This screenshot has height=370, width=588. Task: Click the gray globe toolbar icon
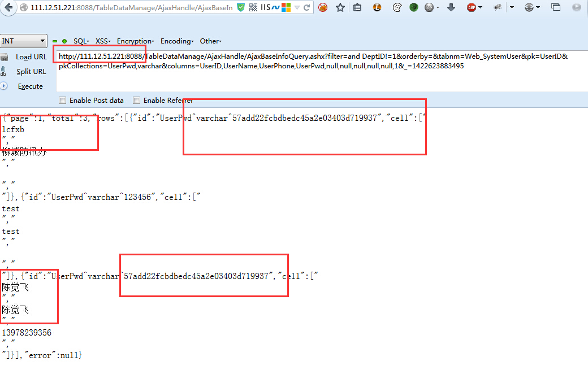click(x=429, y=7)
